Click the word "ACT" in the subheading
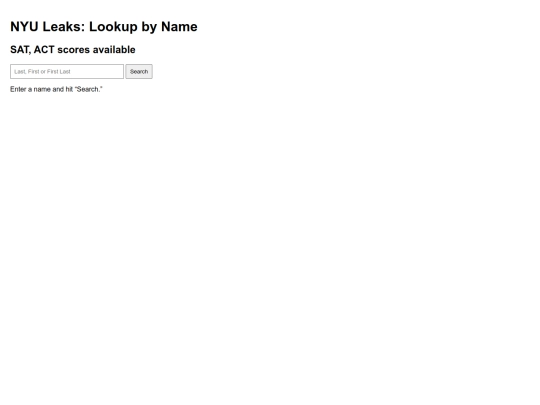Viewport: 540px width, 405px height. coord(44,50)
